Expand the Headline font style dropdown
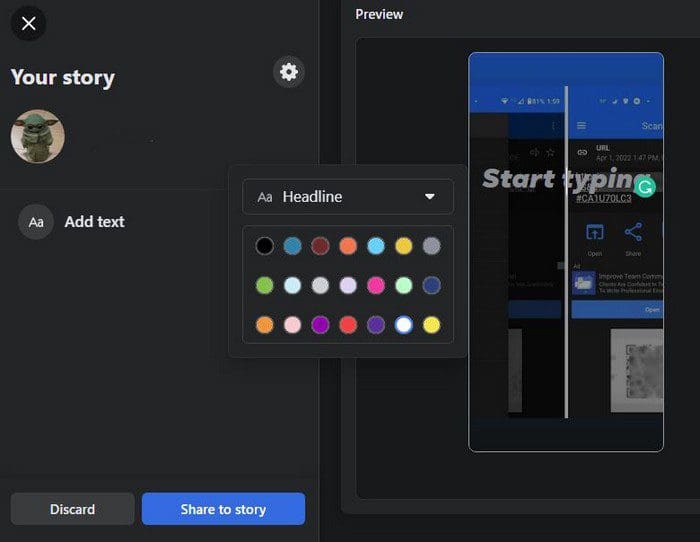This screenshot has height=542, width=700. click(x=347, y=197)
